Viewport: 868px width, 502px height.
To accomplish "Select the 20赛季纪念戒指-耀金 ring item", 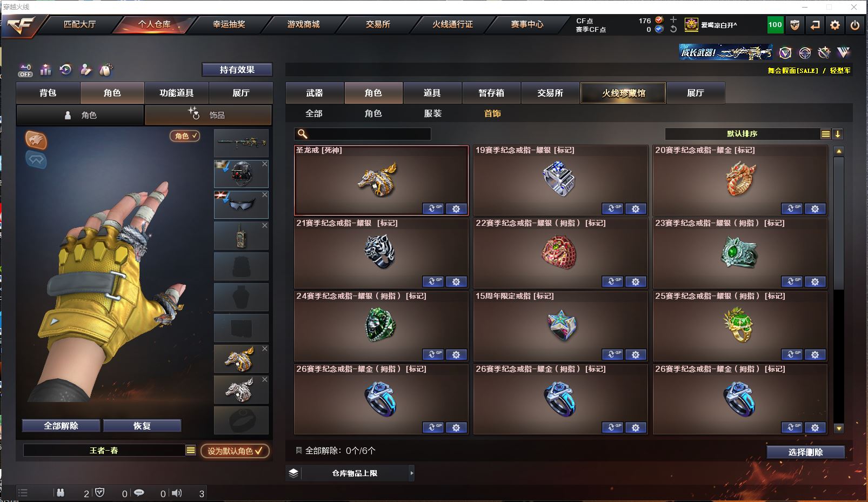I will click(740, 180).
